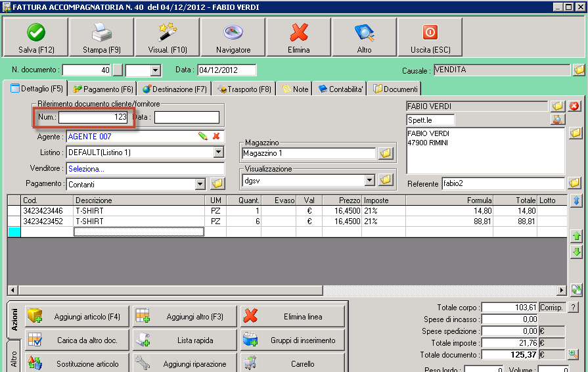Viewport: 588px width, 372px height.
Task: Select row with code 3423423446
Action: [287, 211]
